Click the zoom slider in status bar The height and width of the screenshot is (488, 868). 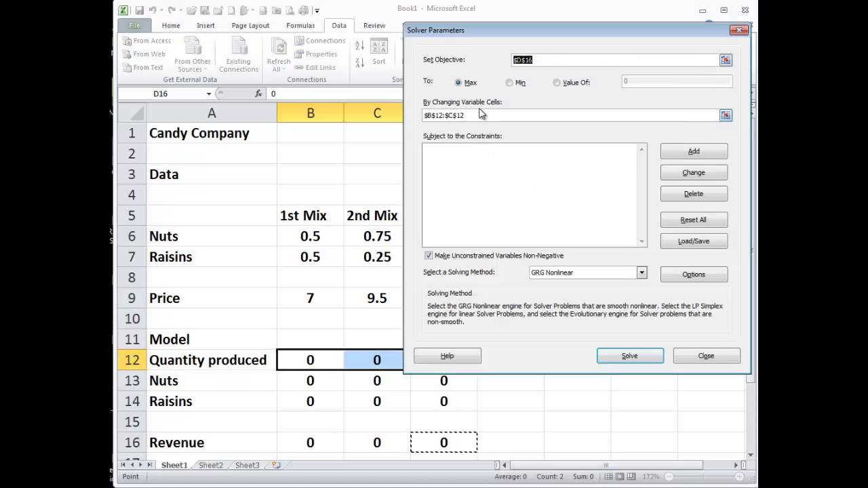(703, 476)
